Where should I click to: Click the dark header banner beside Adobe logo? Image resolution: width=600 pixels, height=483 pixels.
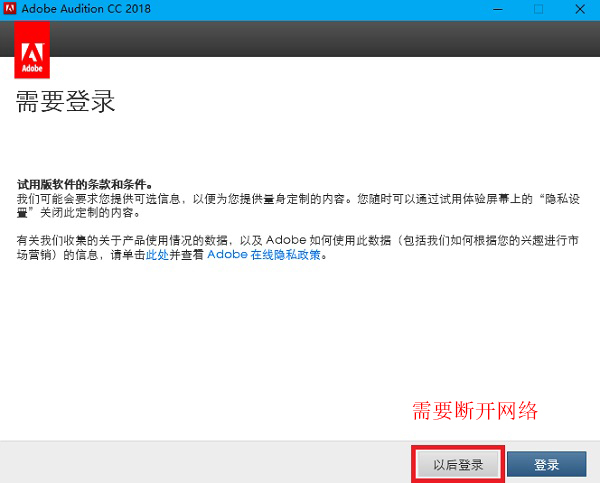click(320, 40)
